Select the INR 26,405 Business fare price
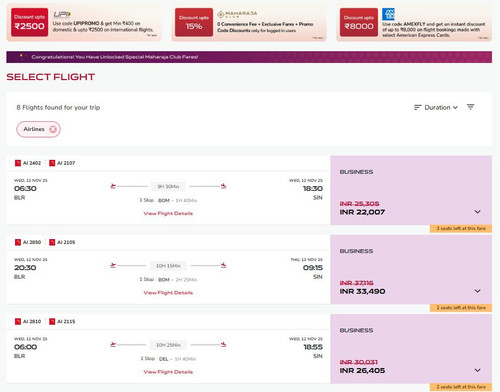Viewport: 500px width, 392px height. pos(362,371)
